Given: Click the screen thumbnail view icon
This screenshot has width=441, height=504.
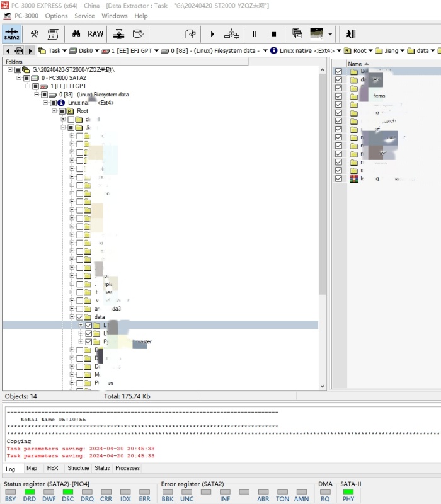Looking at the screenshot, I should click(317, 33).
